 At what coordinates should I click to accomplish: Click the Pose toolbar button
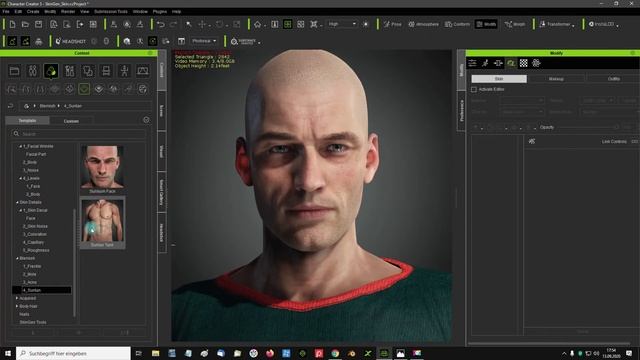[x=393, y=24]
